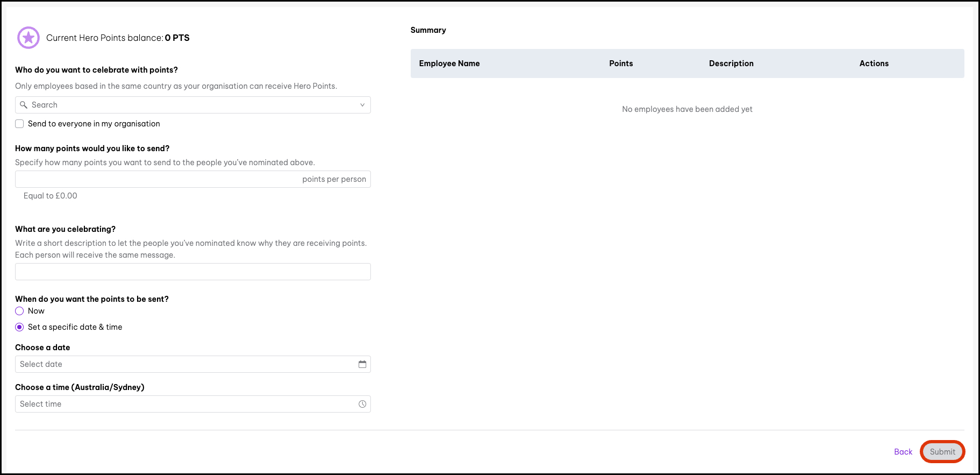
Task: Click the celebration description text field
Action: 192,272
